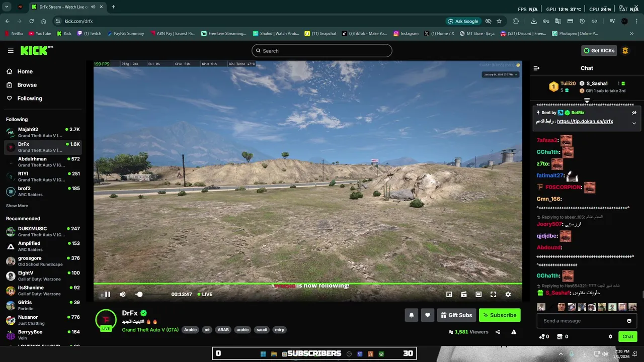Click the mtrp stream tag
644x362 pixels.
(279, 330)
